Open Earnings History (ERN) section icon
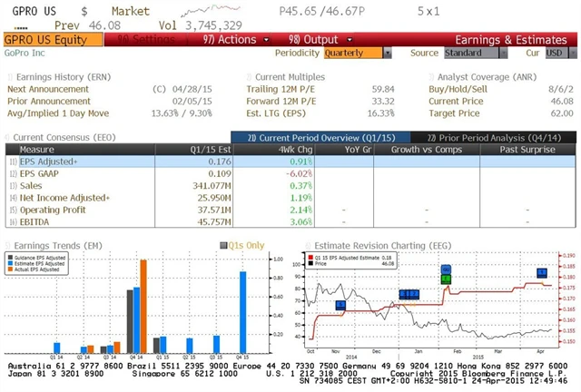 tap(8, 78)
